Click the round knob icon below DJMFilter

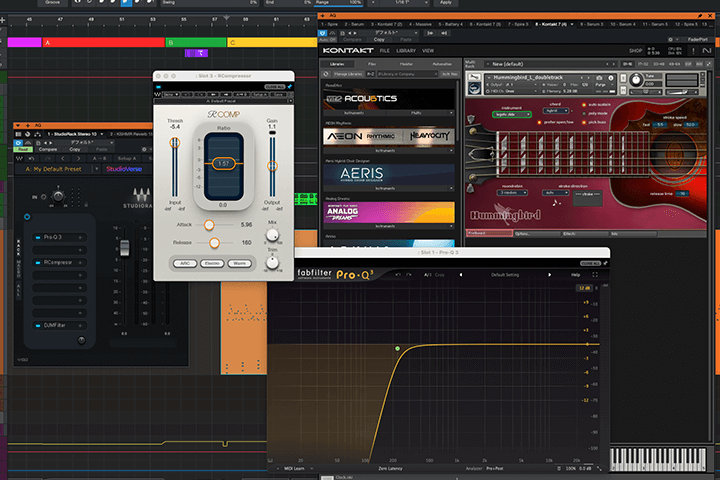click(81, 340)
